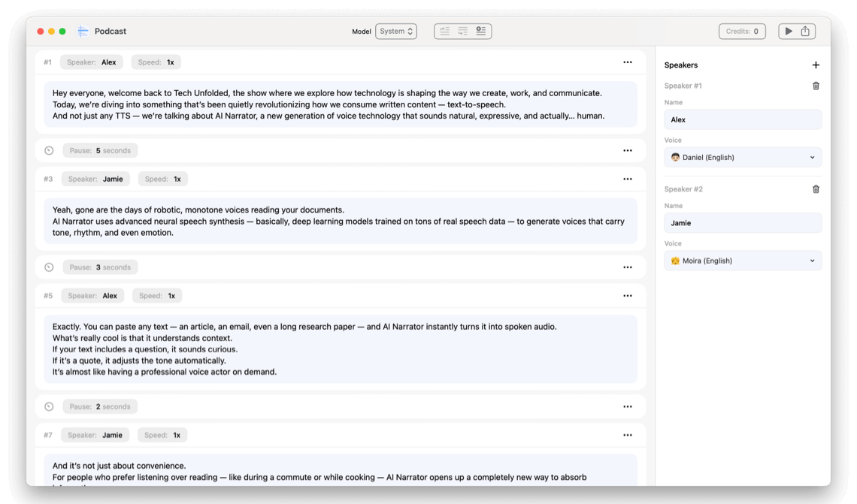Select the middle segment layout toolbar button
Image resolution: width=857 pixels, height=504 pixels.
(x=463, y=32)
